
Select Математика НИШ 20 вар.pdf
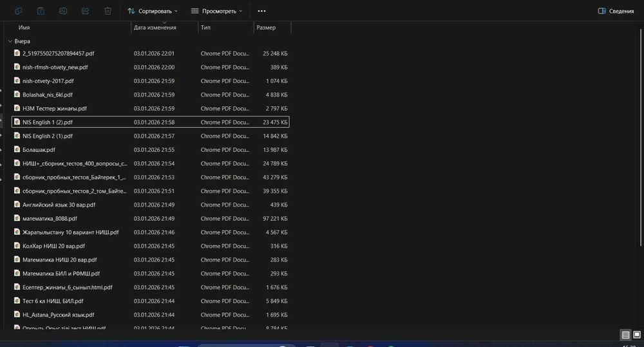coord(150,259)
